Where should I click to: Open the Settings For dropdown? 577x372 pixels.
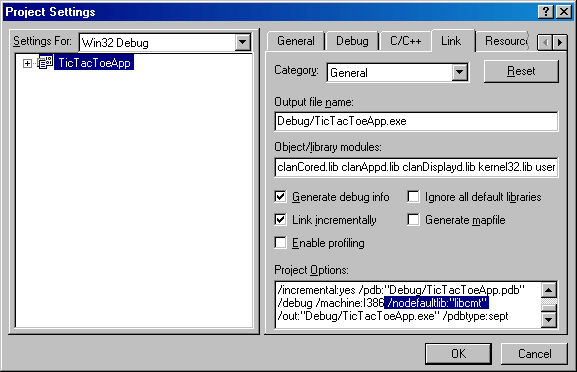pos(243,42)
